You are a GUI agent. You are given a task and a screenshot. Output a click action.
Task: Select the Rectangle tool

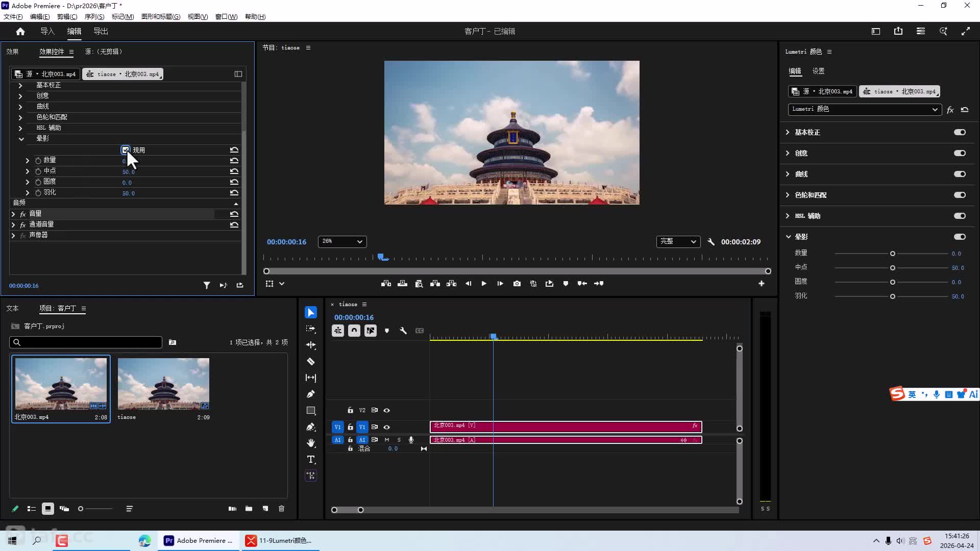[x=311, y=411]
